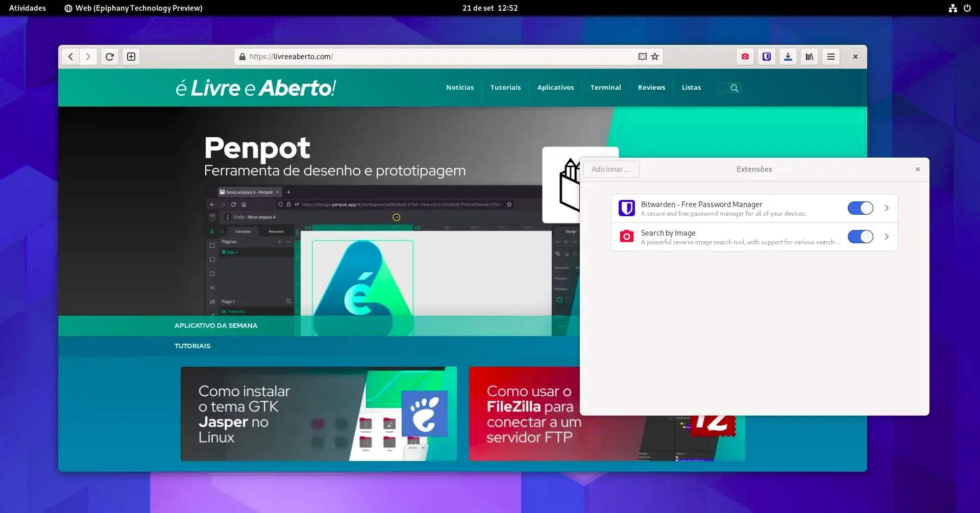Disable the Bitwarden extension switch

click(861, 208)
